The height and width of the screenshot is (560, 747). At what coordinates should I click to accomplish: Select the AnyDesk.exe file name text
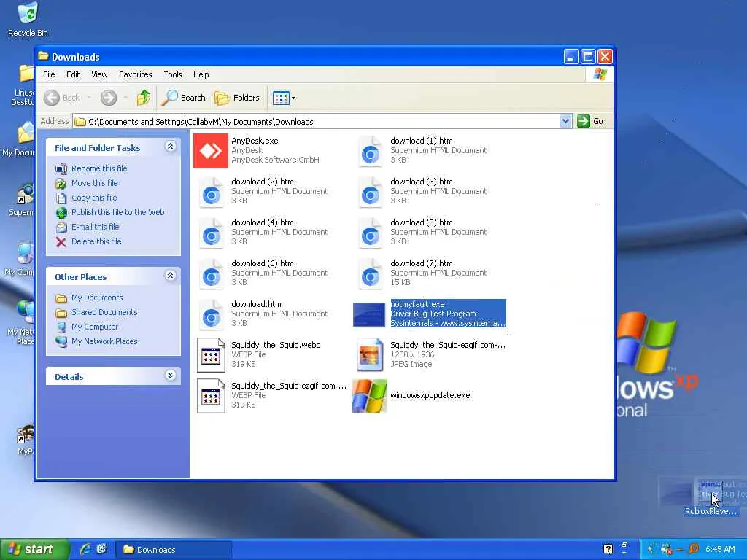[x=255, y=141]
